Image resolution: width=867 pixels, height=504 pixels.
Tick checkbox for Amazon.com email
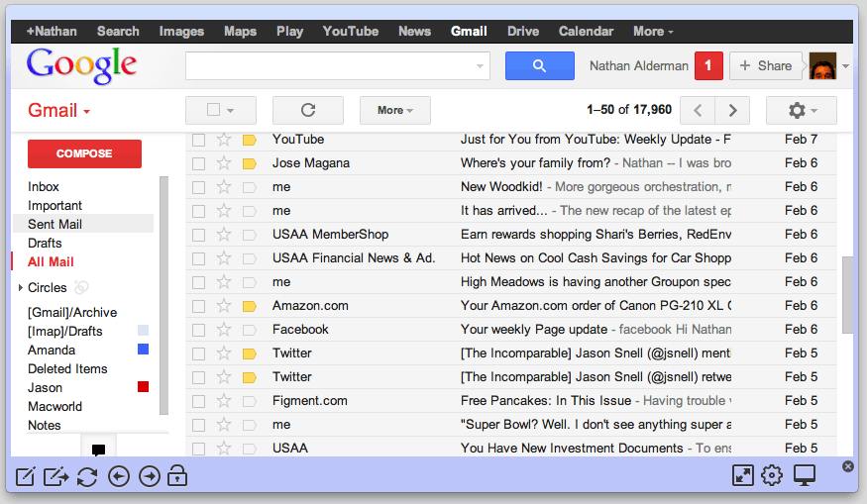tap(198, 306)
